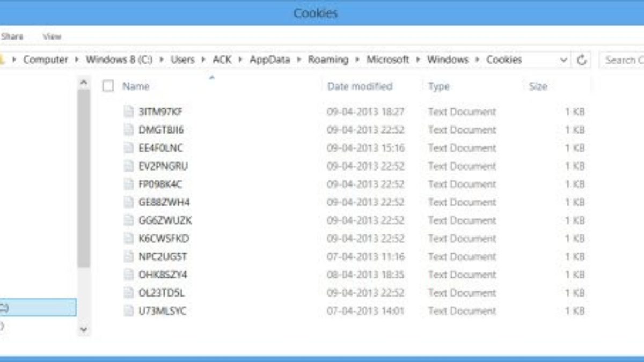644x362 pixels.
Task: Select file name GG6ZWUZK
Action: (165, 220)
